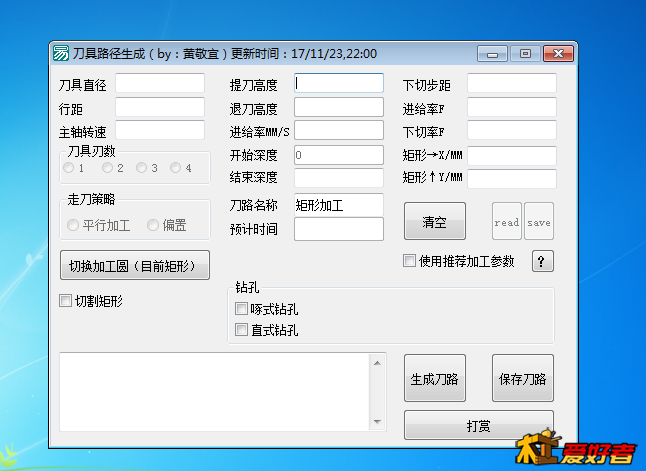646x471 pixels.
Task: Select 1 flute under 刀具刃数
Action: click(68, 168)
